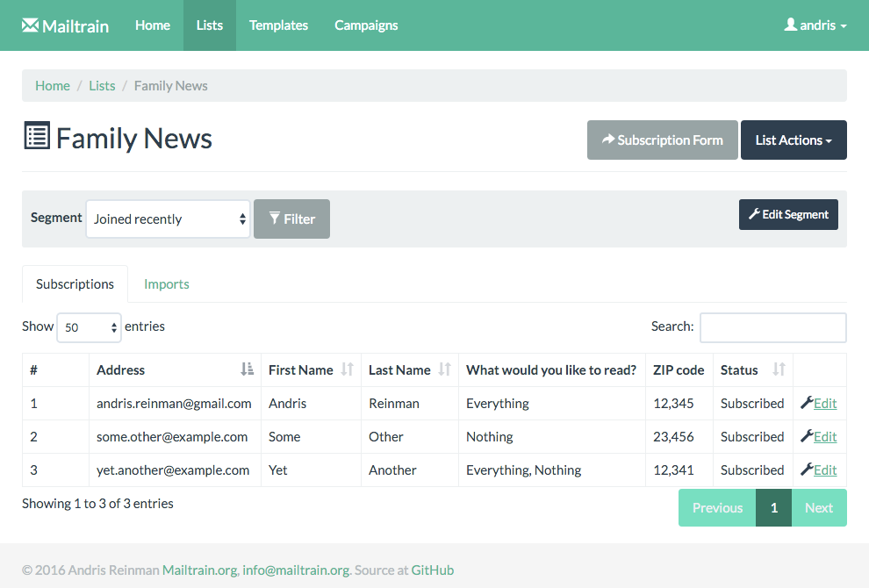
Task: Focus the Search input field
Action: 773,327
